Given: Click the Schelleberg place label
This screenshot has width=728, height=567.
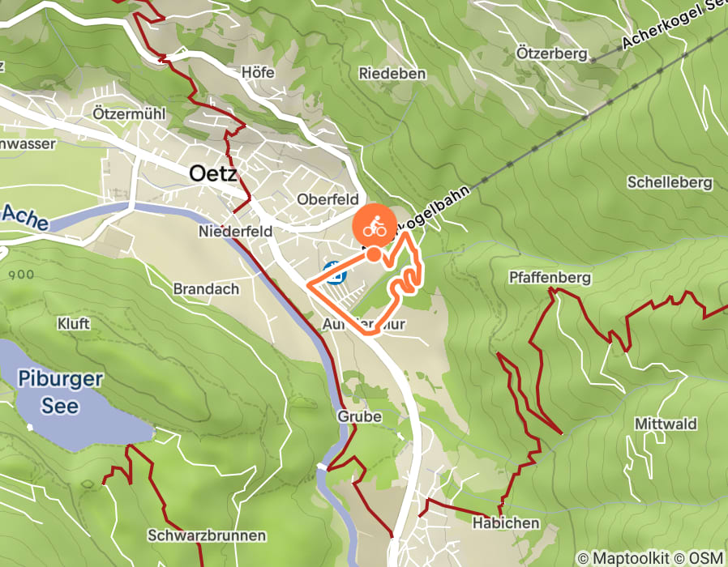Looking at the screenshot, I should [x=670, y=182].
